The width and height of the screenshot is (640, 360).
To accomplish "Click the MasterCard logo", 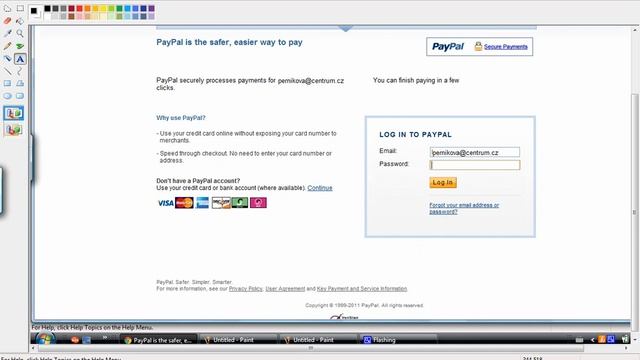I will pyautogui.click(x=184, y=203).
